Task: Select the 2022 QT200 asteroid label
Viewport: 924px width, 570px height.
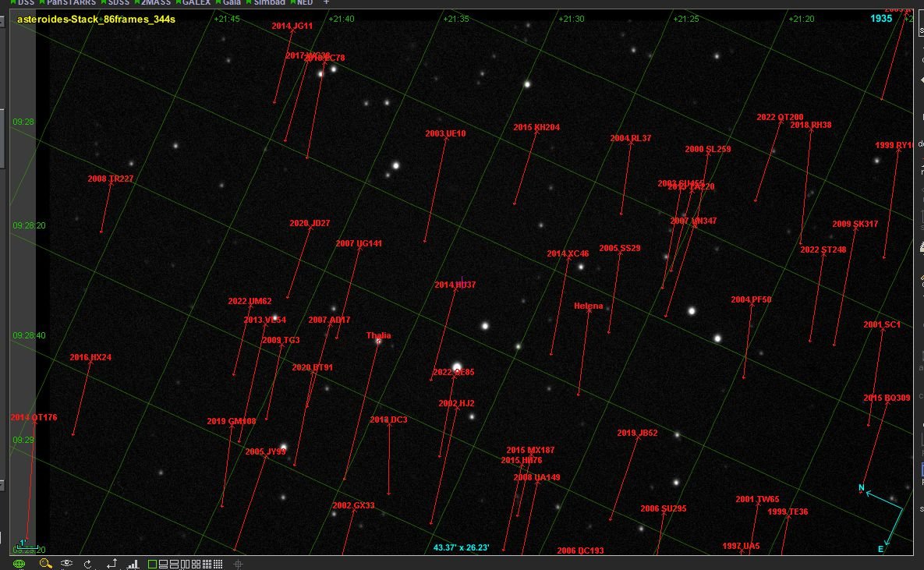Action: (x=780, y=117)
